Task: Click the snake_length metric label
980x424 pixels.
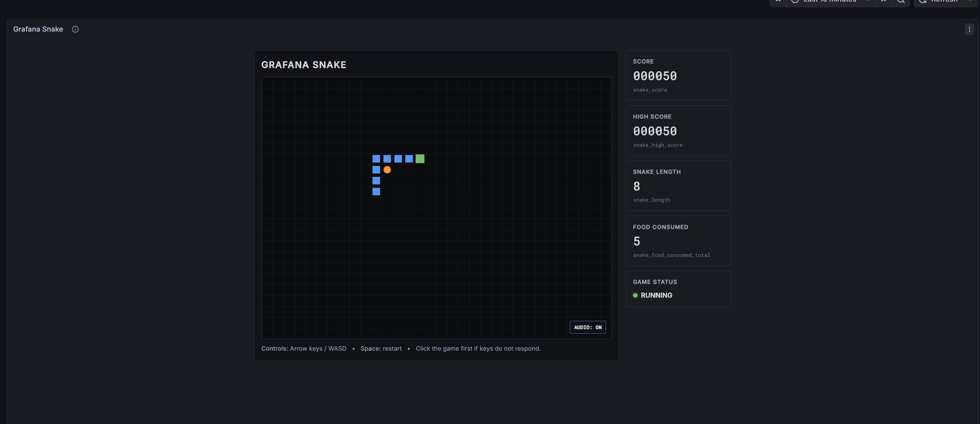Action: point(651,200)
